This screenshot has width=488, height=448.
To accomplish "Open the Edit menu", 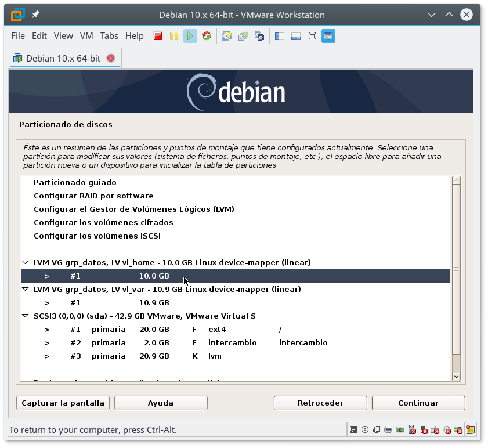I will click(x=39, y=36).
